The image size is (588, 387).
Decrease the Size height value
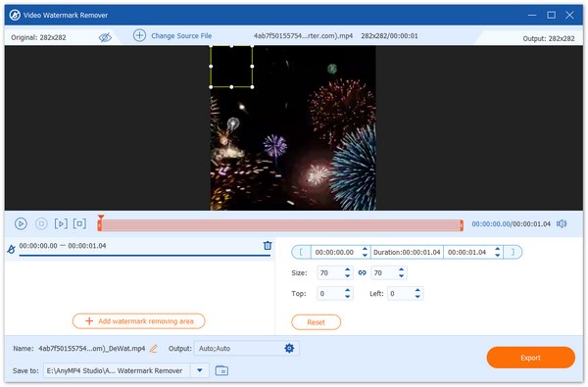click(x=402, y=276)
